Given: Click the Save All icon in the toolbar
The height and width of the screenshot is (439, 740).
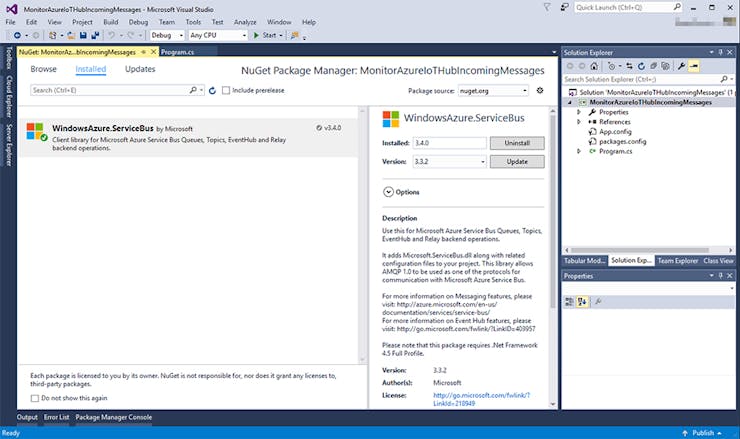Looking at the screenshot, I should tap(95, 35).
